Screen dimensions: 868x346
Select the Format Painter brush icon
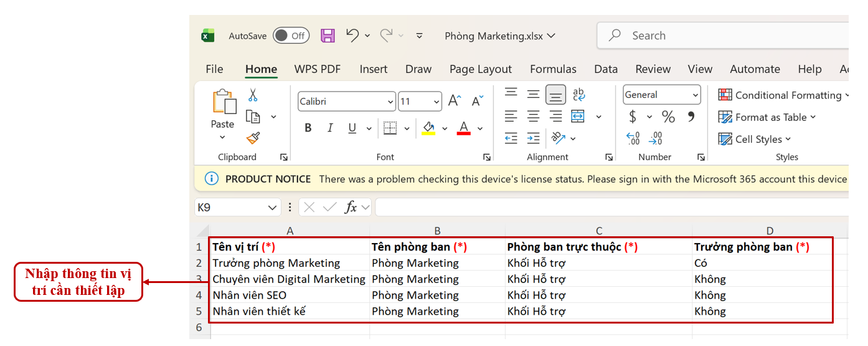point(253,138)
